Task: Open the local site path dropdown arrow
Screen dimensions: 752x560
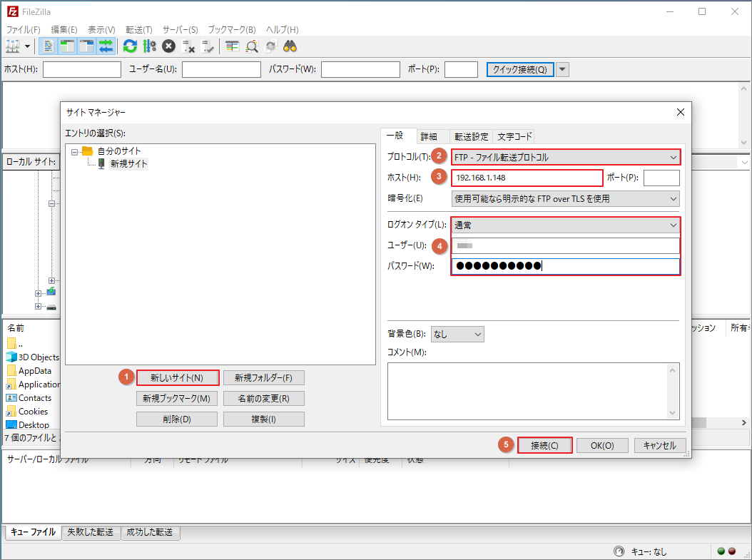Action: [744, 163]
